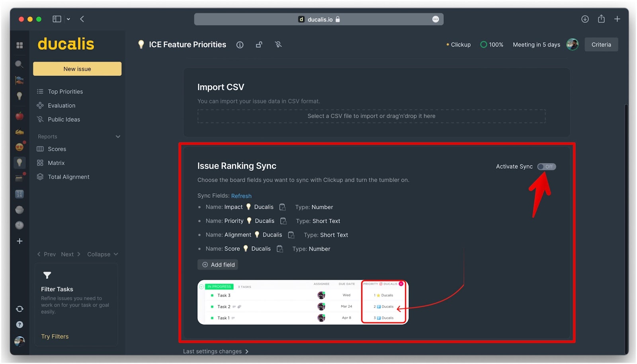Open user profile avatar at rail bottom
The image size is (637, 364).
click(20, 341)
